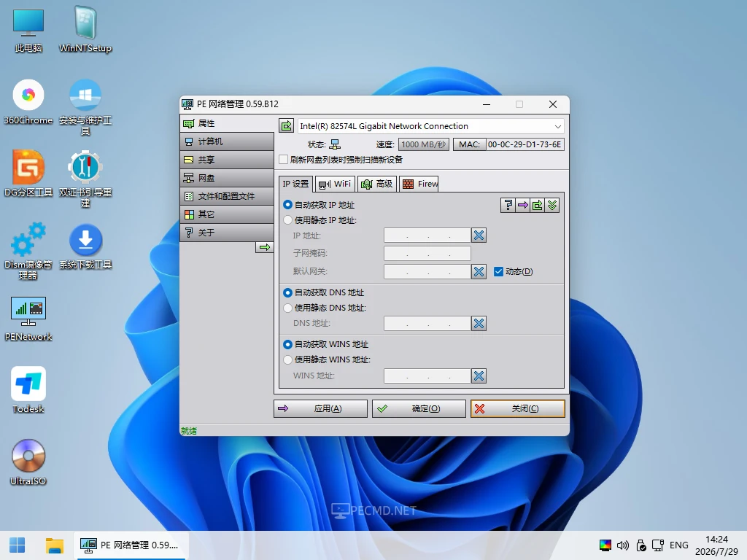Screen dimensions: 747x560
Task: Click the 应用(A) button
Action: [x=321, y=408]
